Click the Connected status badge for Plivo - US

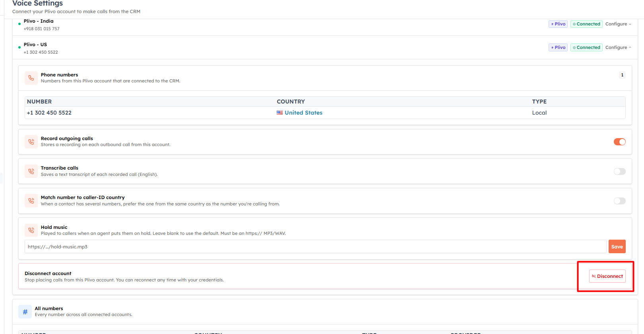[586, 47]
